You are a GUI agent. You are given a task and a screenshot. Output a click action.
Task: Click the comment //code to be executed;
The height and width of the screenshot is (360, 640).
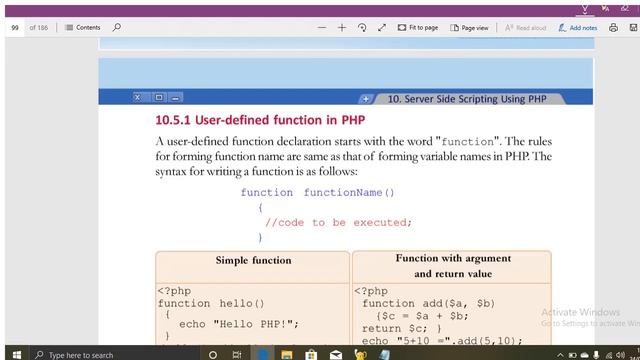[x=338, y=222]
